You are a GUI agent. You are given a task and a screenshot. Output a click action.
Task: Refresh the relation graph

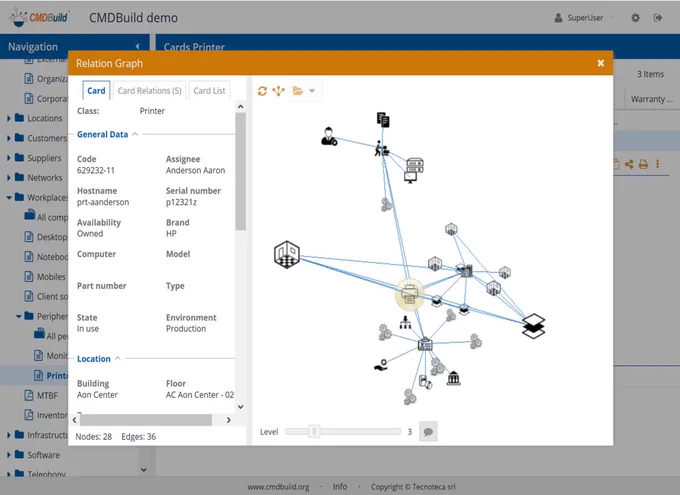(262, 91)
